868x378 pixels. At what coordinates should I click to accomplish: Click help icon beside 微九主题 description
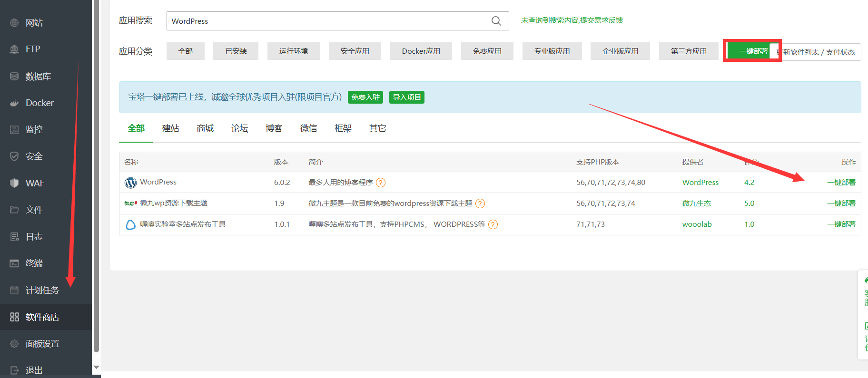click(480, 204)
